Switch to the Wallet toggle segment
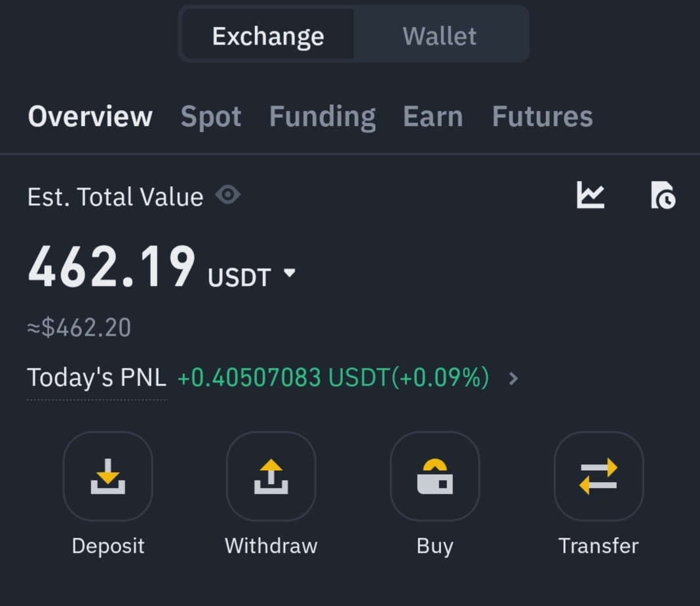This screenshot has width=700, height=606. pos(440,35)
